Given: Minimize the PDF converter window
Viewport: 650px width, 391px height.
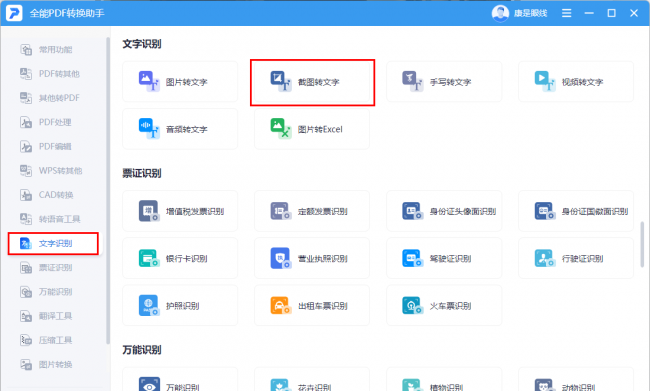Looking at the screenshot, I should point(589,13).
